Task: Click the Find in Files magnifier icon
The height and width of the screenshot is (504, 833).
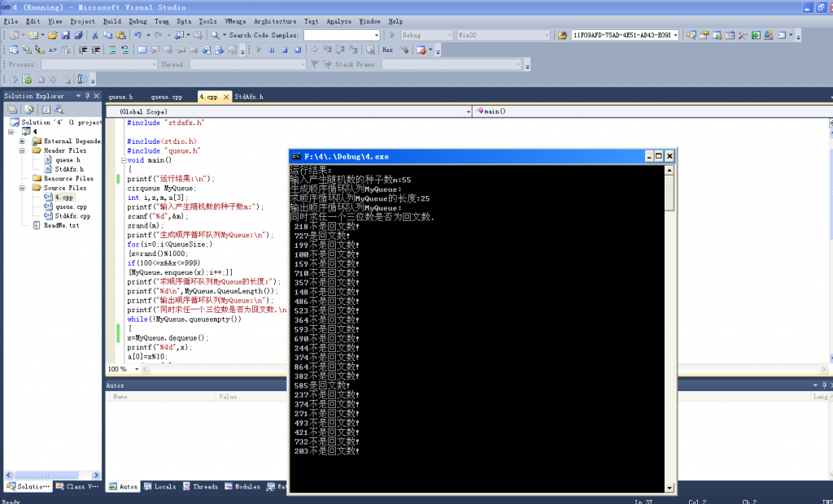Action: coord(215,36)
